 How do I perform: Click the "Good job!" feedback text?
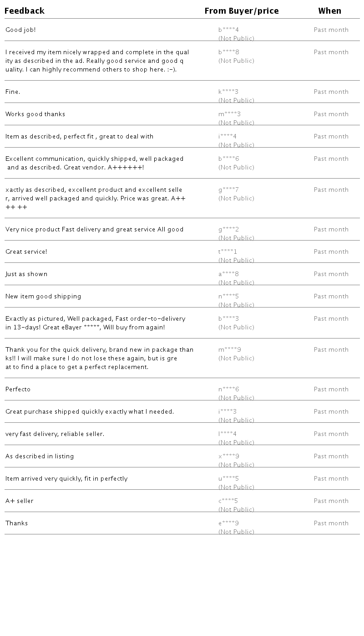20,30
